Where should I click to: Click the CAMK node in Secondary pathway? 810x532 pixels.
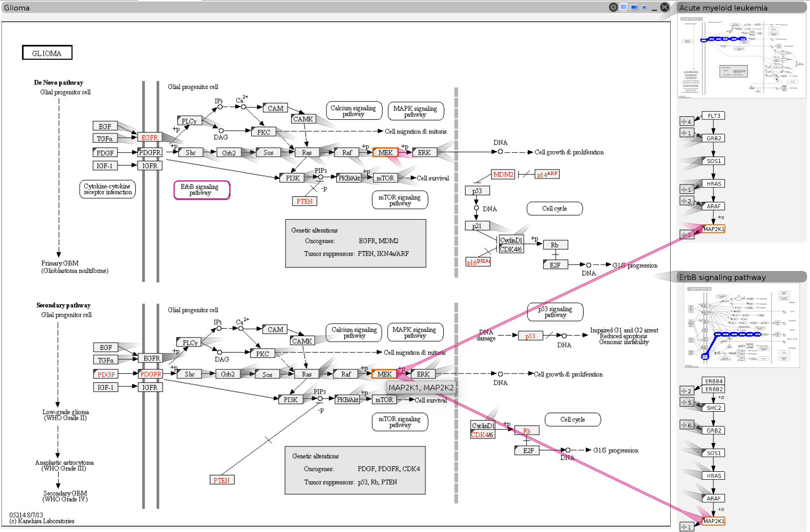click(302, 341)
